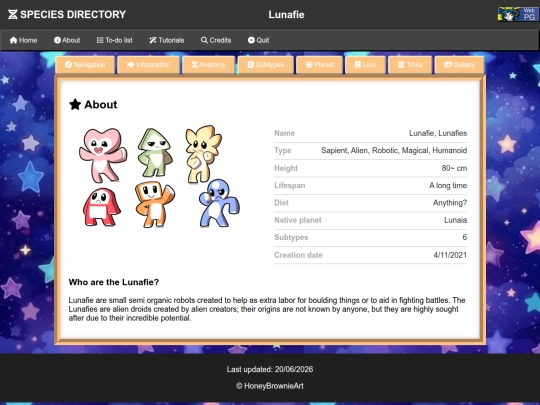Click the images icon on the Gallery tab
Screen dimensions: 540x405
(448, 64)
